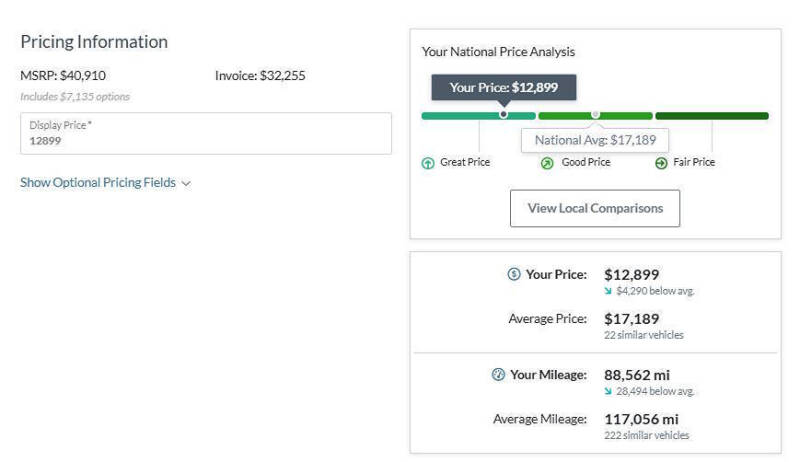The image size is (800, 462).
Task: Click the 22 similar vehicles text
Action: (x=644, y=335)
